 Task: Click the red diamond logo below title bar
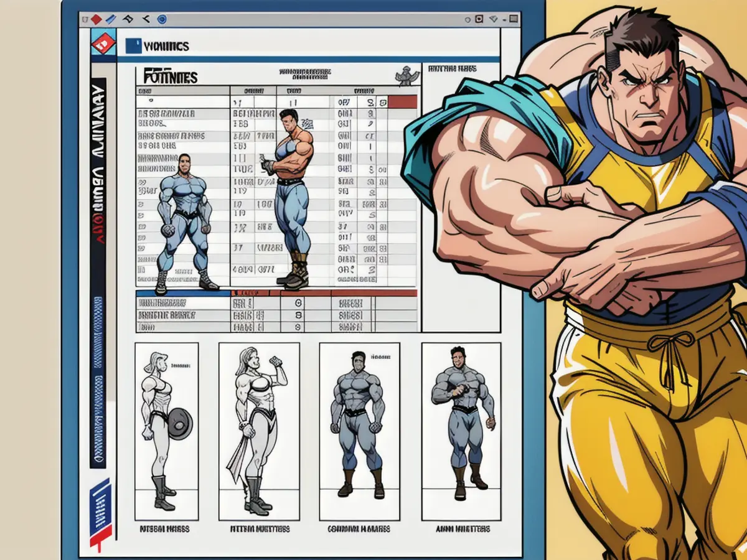click(x=103, y=44)
